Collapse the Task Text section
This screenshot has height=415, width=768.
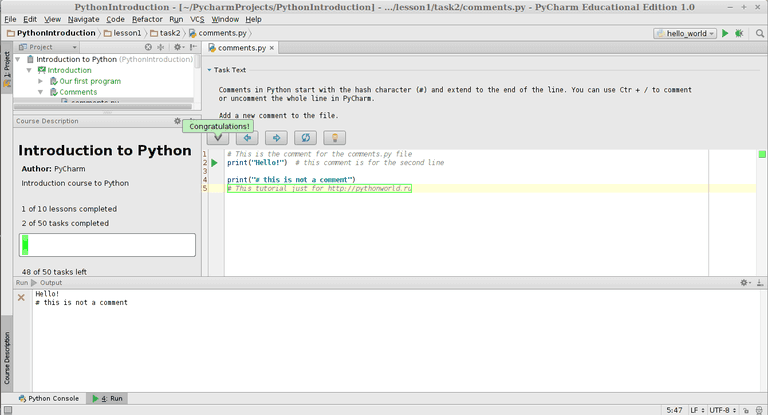pos(209,70)
